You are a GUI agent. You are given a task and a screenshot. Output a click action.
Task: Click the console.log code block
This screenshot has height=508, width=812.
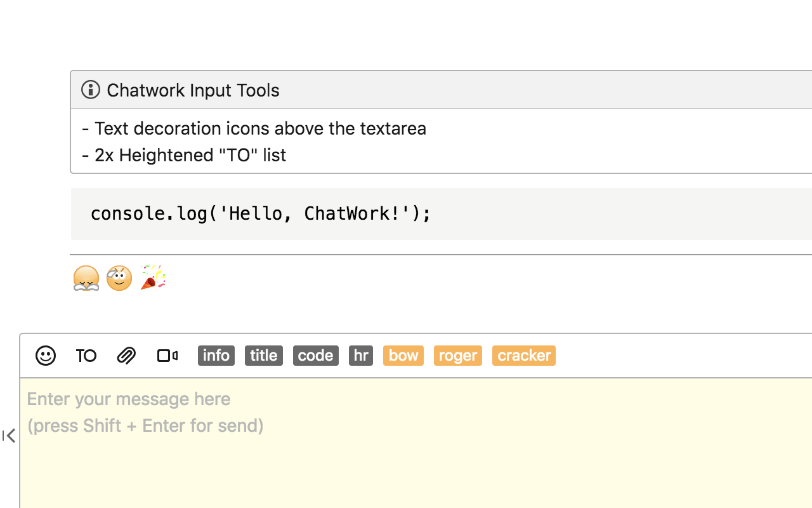coord(261,213)
